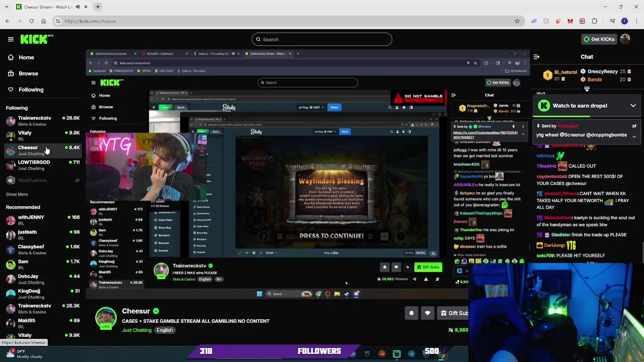This screenshot has height=362, width=644.
Task: Go back in browser history
Action: 8,21
